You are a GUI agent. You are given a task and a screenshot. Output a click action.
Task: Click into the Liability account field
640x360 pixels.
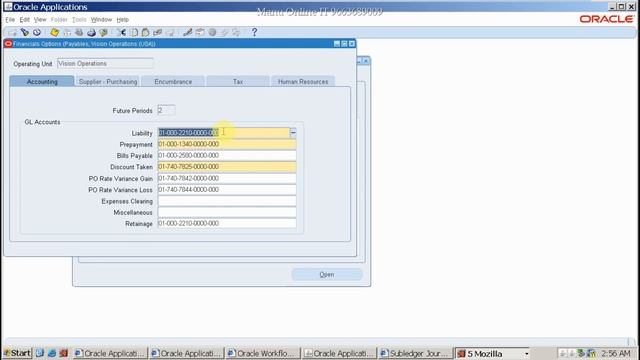click(224, 133)
